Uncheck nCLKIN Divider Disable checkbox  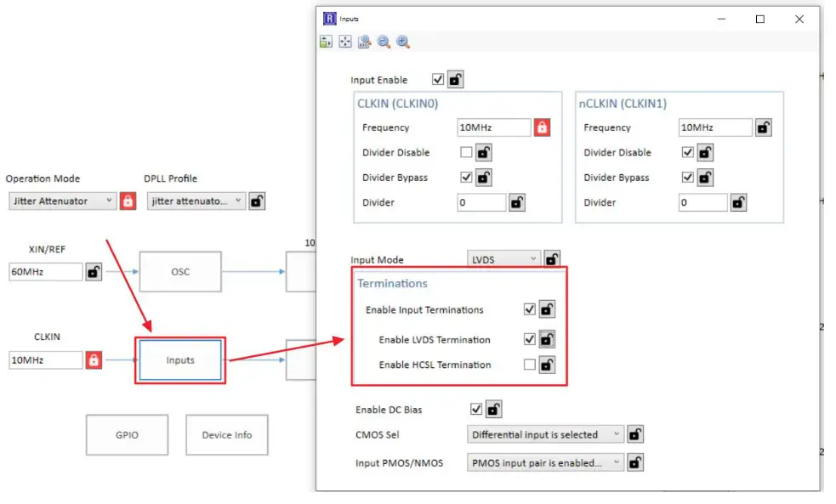[x=688, y=152]
